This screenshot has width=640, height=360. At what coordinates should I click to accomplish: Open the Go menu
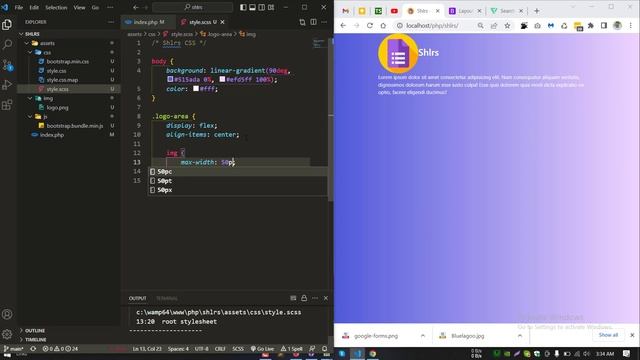(x=95, y=7)
